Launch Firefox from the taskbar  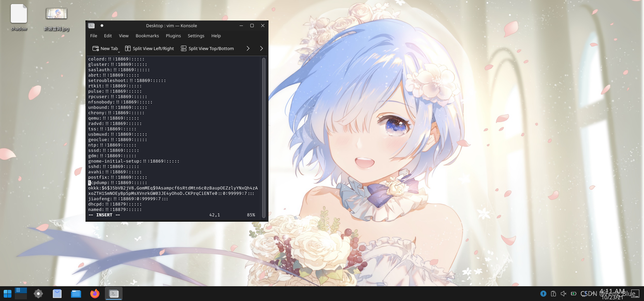click(95, 294)
